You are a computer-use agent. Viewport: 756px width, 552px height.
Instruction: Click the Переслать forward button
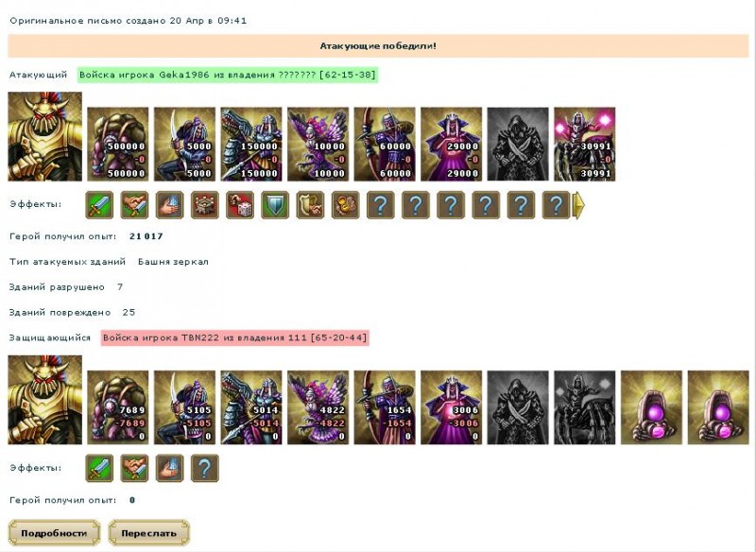(x=149, y=533)
